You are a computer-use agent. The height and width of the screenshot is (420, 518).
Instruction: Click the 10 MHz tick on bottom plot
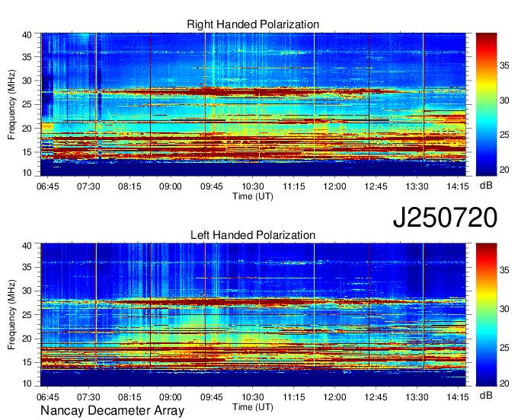(x=27, y=383)
